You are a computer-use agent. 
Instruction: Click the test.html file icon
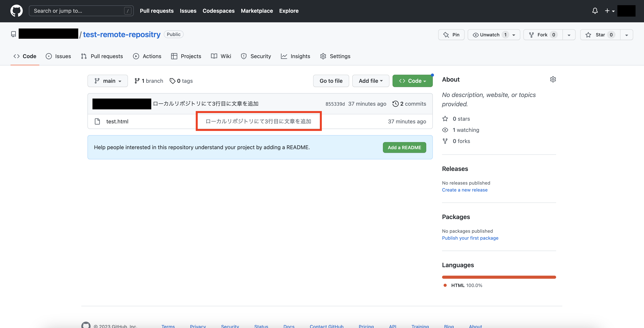point(97,121)
